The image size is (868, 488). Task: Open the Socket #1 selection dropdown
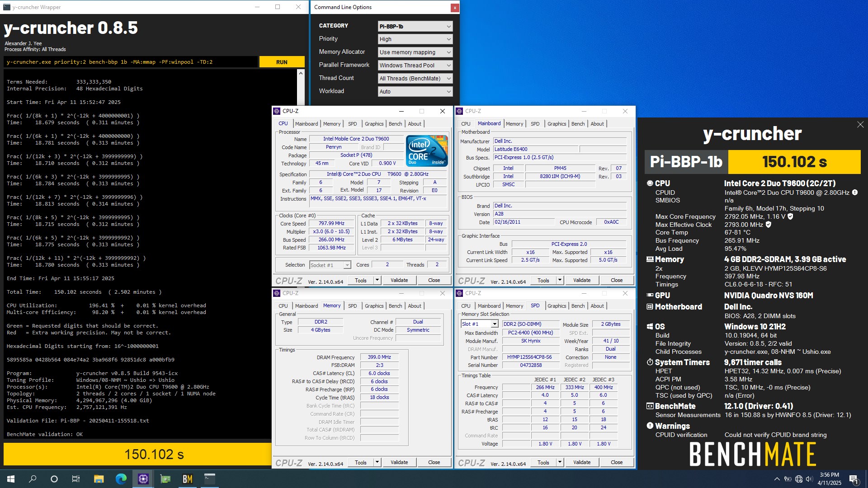[x=330, y=265]
